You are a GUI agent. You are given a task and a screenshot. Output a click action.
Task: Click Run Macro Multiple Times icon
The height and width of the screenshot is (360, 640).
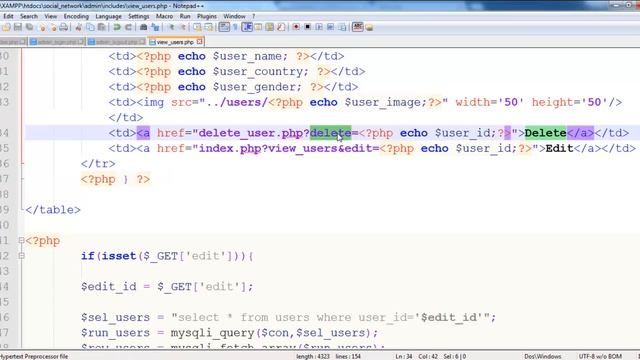331,27
